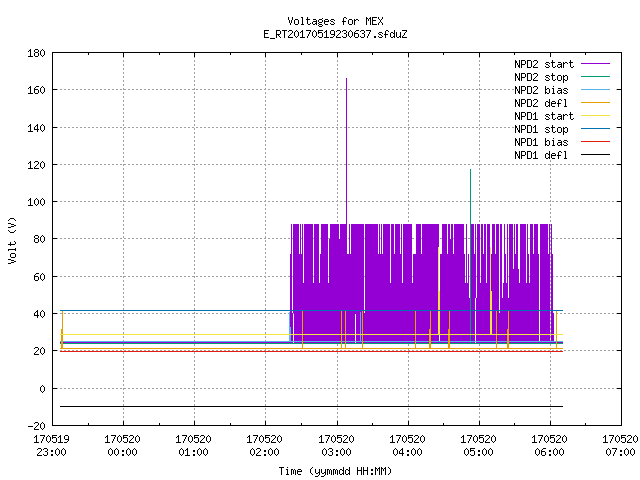This screenshot has width=640, height=480.
Task: Click the x-axis label 'Time (yymmdd HH:MM)'
Action: (335, 471)
